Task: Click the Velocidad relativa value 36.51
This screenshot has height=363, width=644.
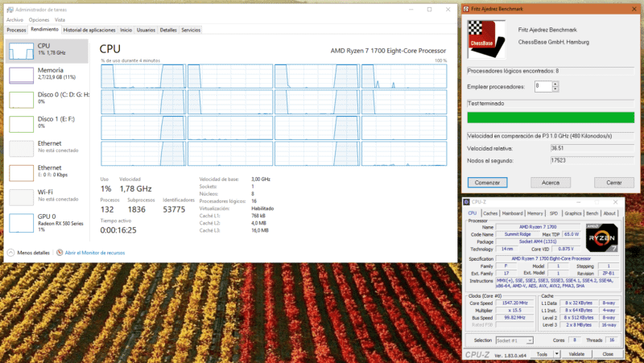Action: point(592,148)
